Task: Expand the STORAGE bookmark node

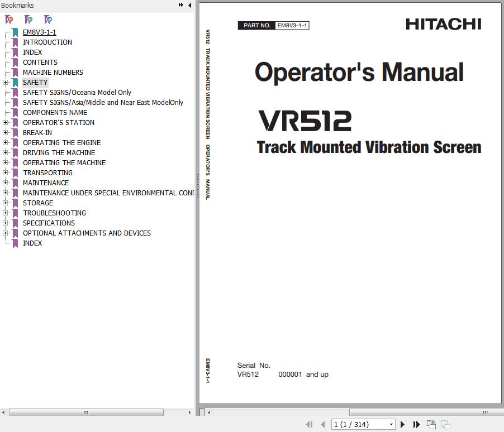Action: (x=5, y=203)
